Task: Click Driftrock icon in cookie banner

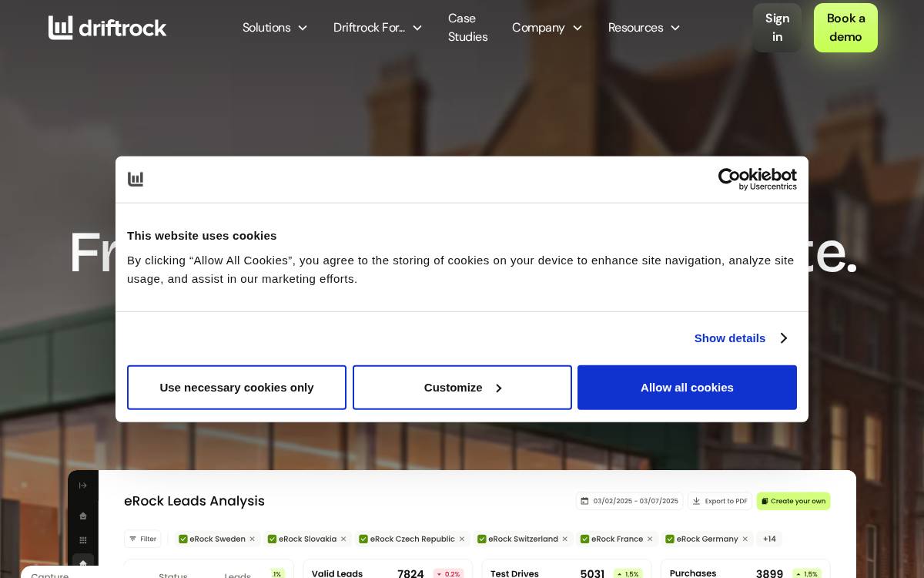Action: [x=136, y=179]
